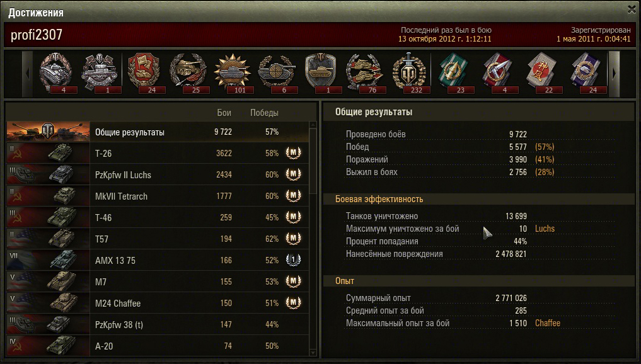This screenshot has height=364, width=641.
Task: Click the medal with count 101
Action: [x=232, y=72]
